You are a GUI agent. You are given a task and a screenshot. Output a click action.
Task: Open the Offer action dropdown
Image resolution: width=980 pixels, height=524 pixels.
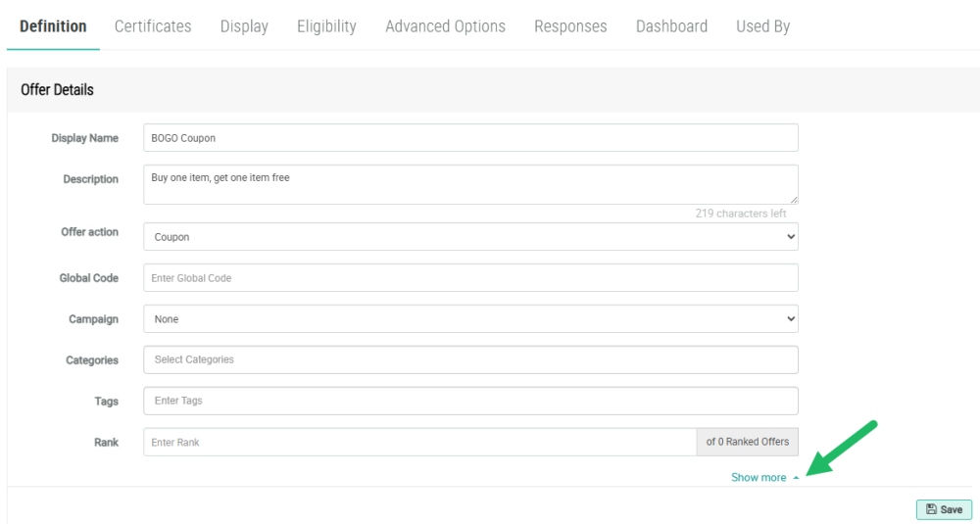click(x=470, y=237)
